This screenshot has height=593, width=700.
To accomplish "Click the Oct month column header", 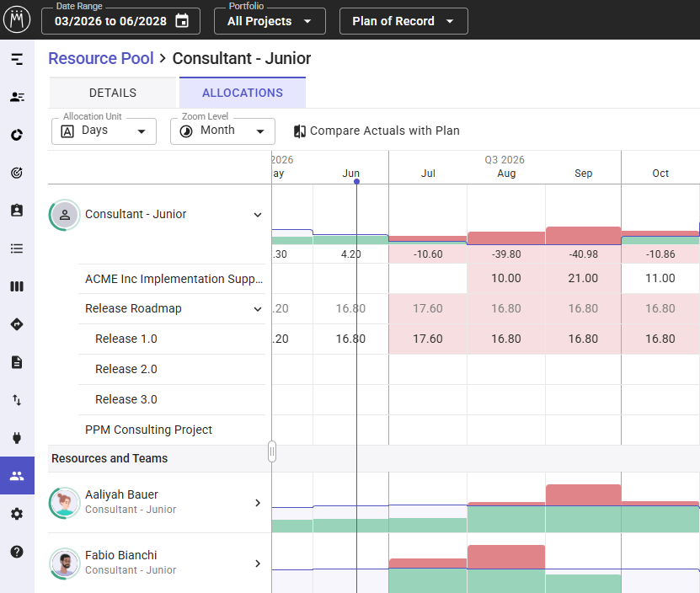I will [x=660, y=174].
